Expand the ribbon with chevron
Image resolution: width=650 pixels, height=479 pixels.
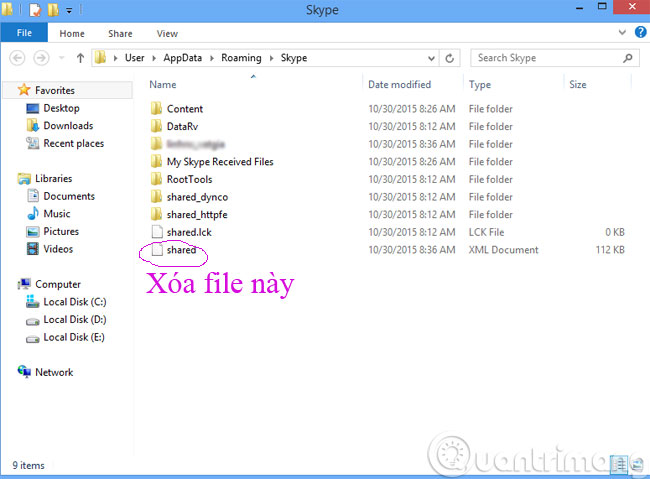click(x=622, y=32)
